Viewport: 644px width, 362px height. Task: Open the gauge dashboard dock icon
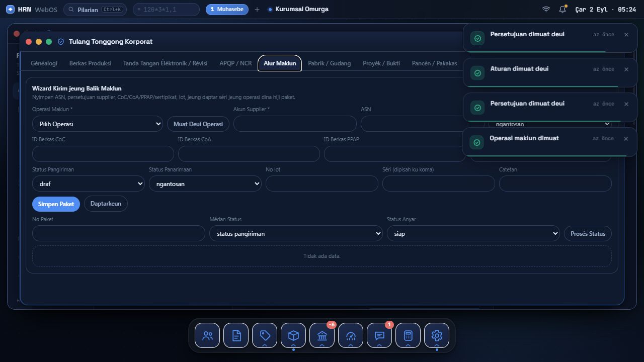[351, 335]
